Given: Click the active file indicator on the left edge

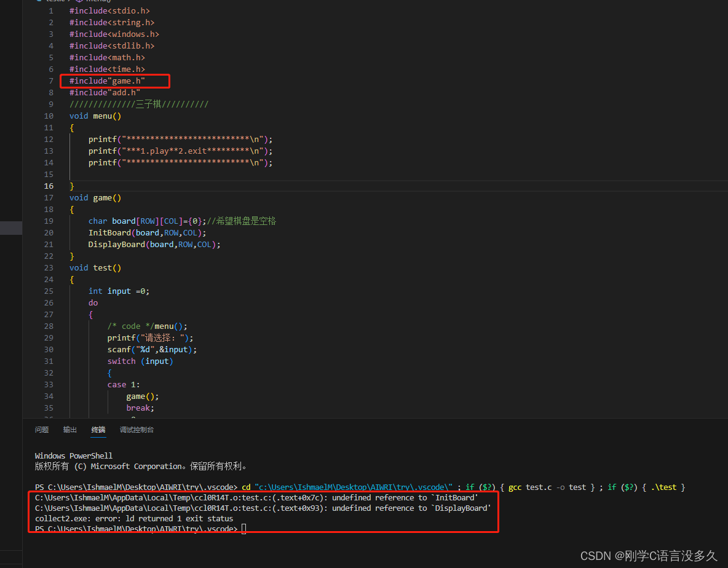Looking at the screenshot, I should [11, 227].
